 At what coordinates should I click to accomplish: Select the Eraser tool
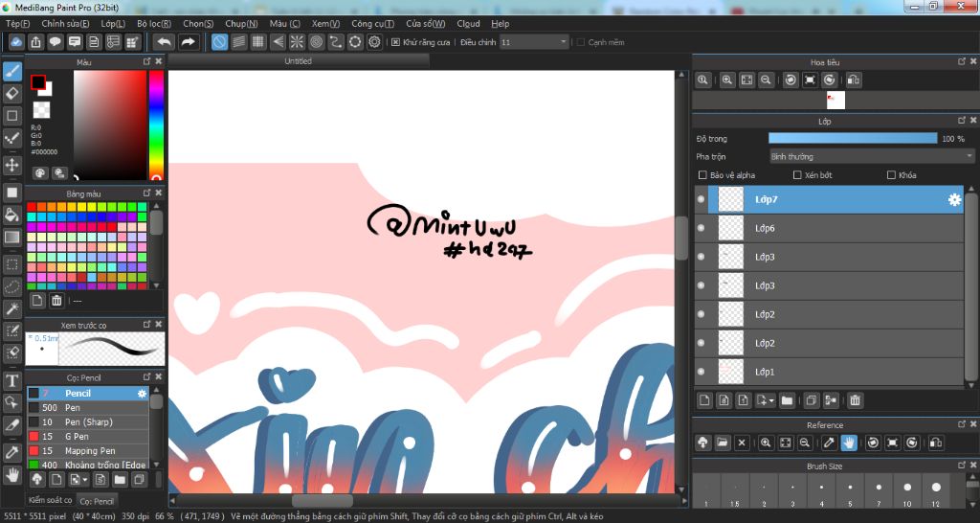coord(11,93)
